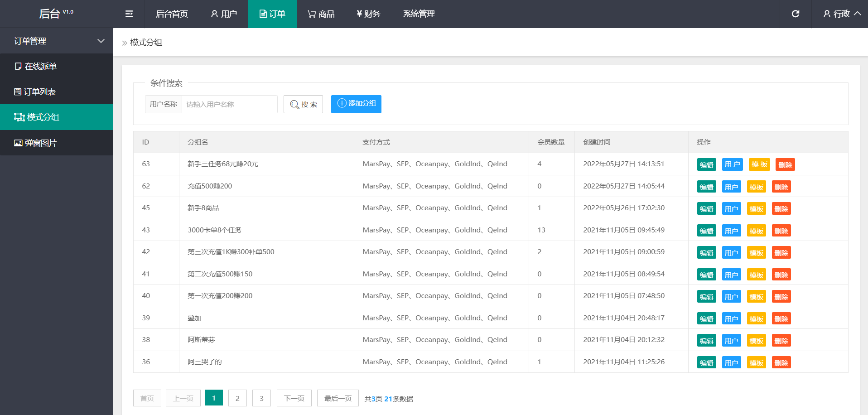Screen dimensions: 868x415
Task: Go to page 2 in pagination
Action: pyautogui.click(x=237, y=398)
